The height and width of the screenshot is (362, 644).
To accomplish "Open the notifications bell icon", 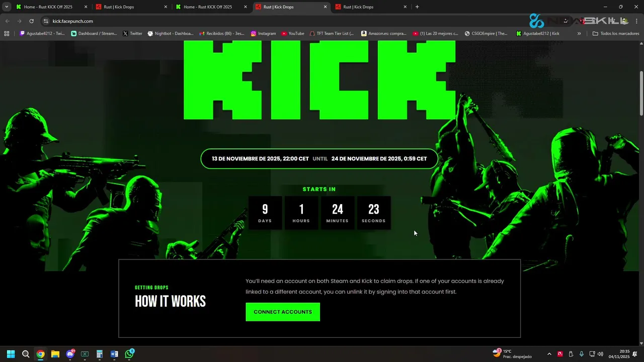I will [x=635, y=354].
